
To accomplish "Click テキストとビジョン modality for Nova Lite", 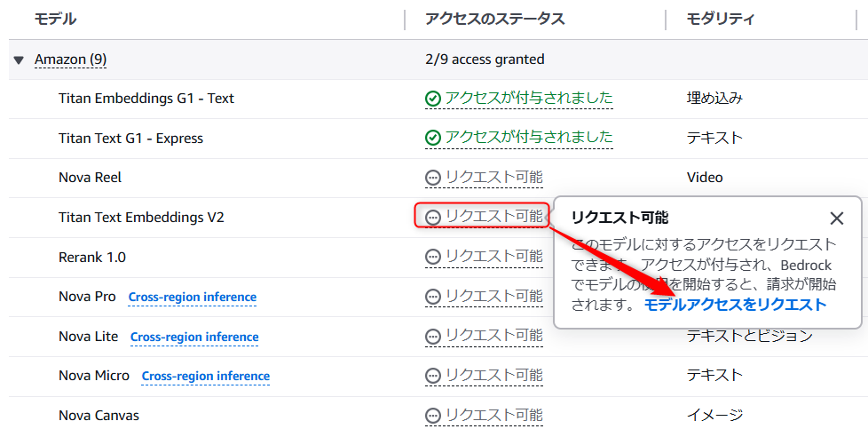I will pos(750,336).
